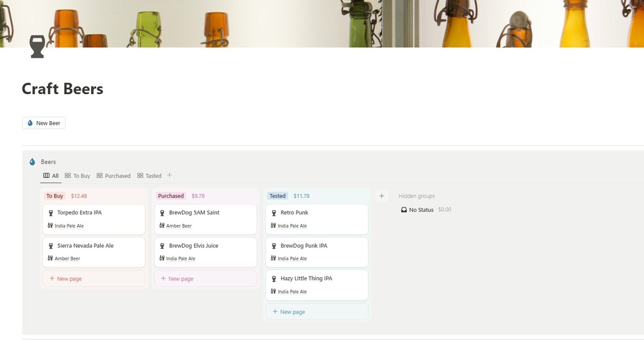Click Amber Beer tag on 5AM Saint card
Image resolution: width=644 pixels, height=340 pixels.
tap(179, 226)
